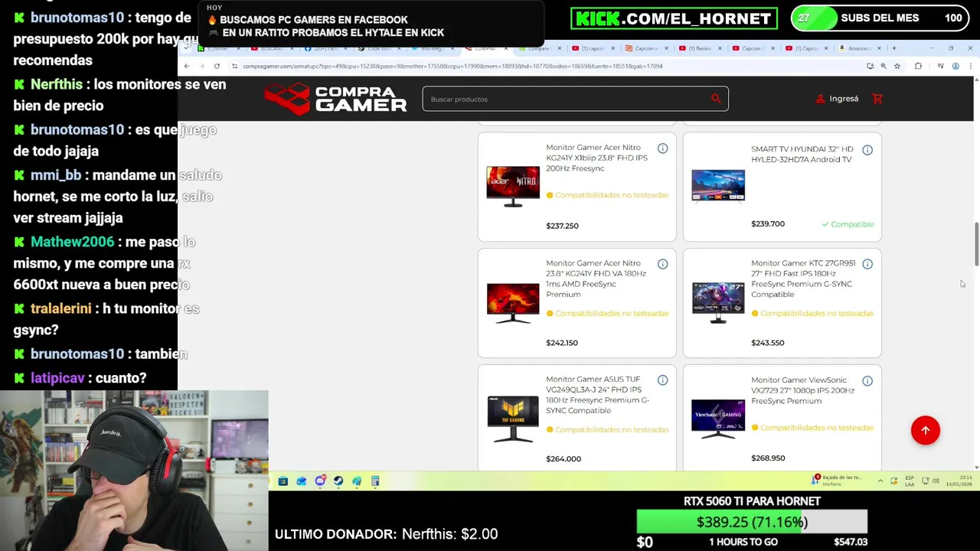Open the Chrome profile avatar icon
This screenshot has height=551, width=980.
pyautogui.click(x=955, y=66)
